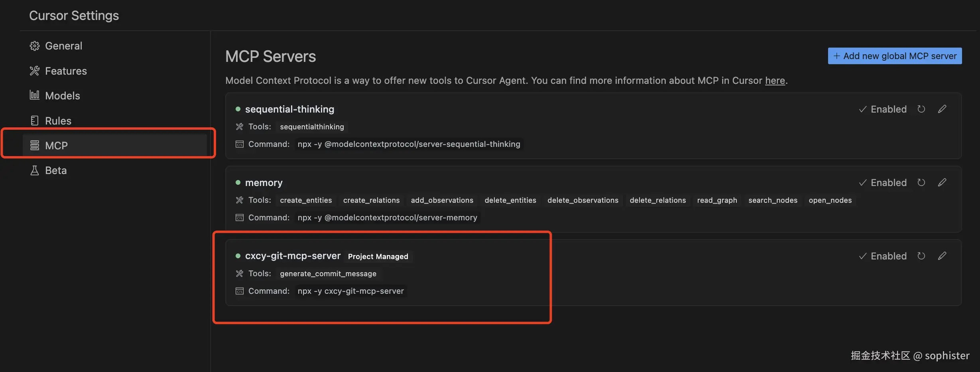The image size is (980, 372).
Task: Switch to the Models settings section
Action: [115, 96]
